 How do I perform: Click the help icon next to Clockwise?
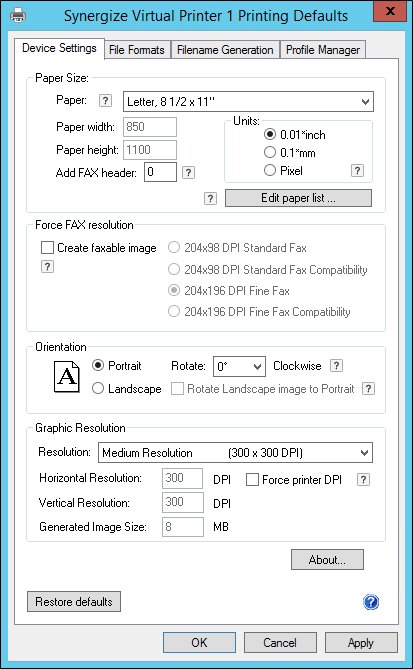coord(336,366)
